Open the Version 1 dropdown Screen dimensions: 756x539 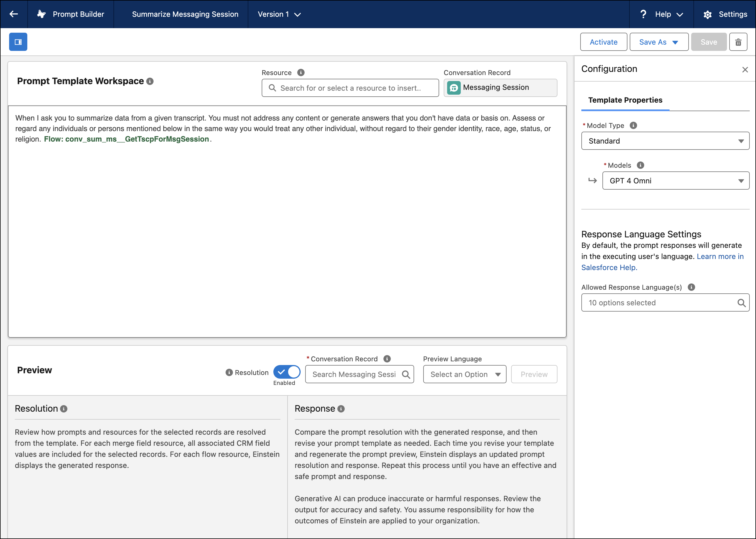(279, 14)
